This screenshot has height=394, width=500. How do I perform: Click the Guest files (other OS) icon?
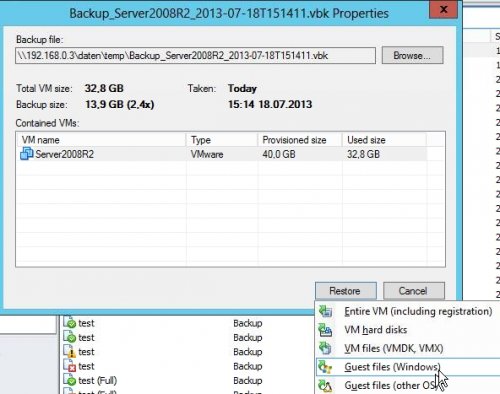point(325,386)
